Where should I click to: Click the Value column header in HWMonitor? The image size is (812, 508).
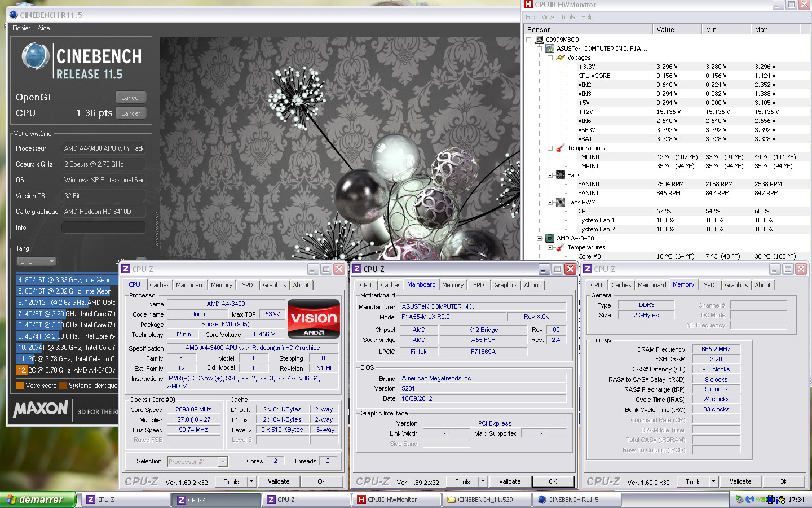pyautogui.click(x=677, y=29)
